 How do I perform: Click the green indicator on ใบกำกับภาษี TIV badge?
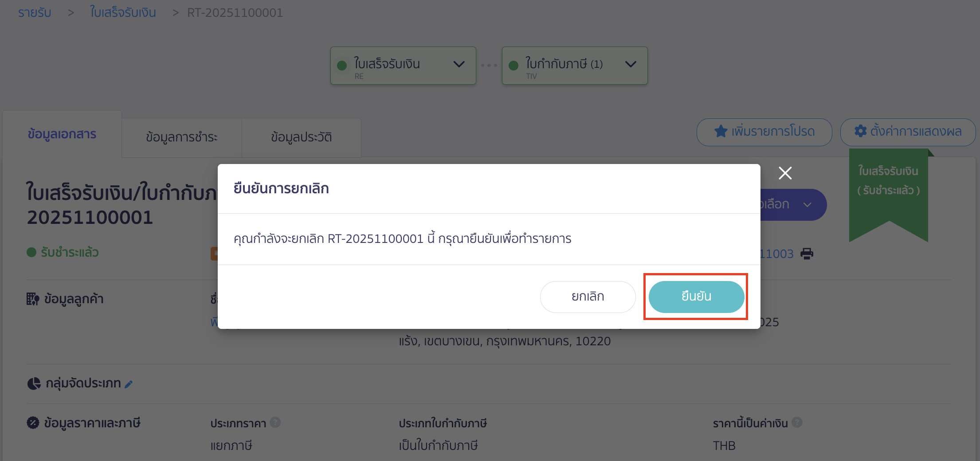514,65
